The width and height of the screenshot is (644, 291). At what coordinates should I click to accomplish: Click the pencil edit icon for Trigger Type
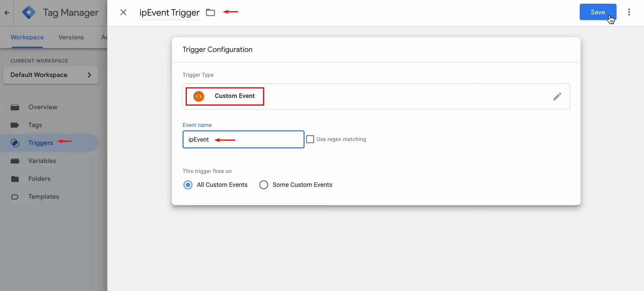[x=557, y=97]
